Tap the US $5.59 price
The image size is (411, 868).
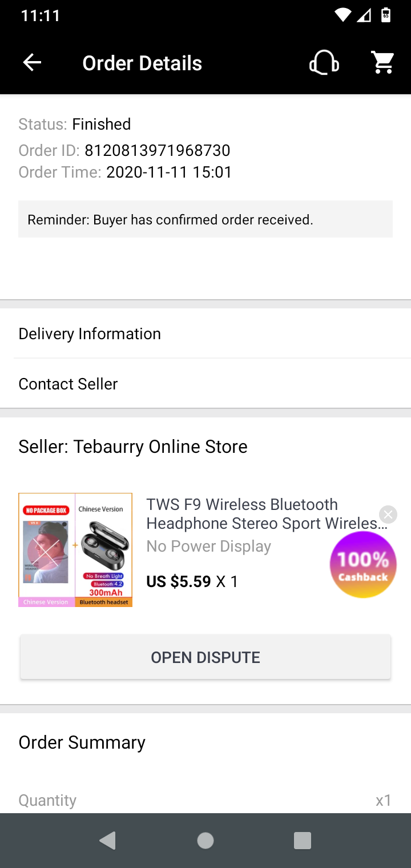179,581
